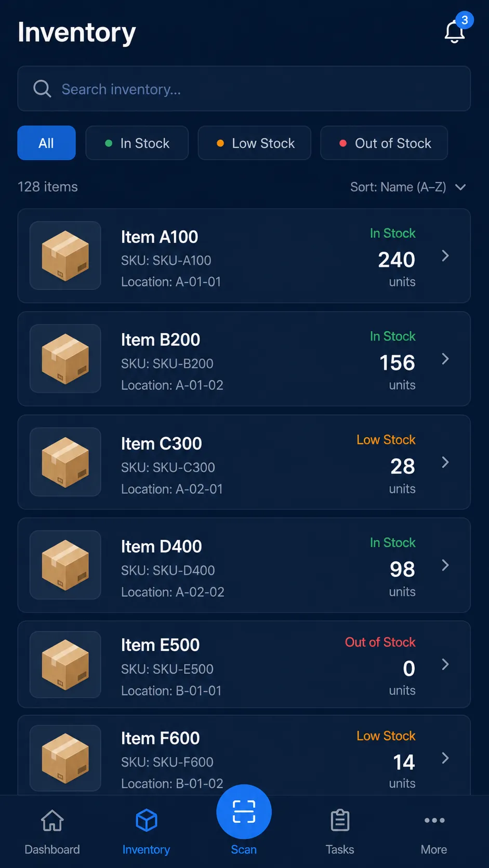The image size is (489, 868).
Task: Select the Inventory cube icon
Action: pyautogui.click(x=147, y=820)
